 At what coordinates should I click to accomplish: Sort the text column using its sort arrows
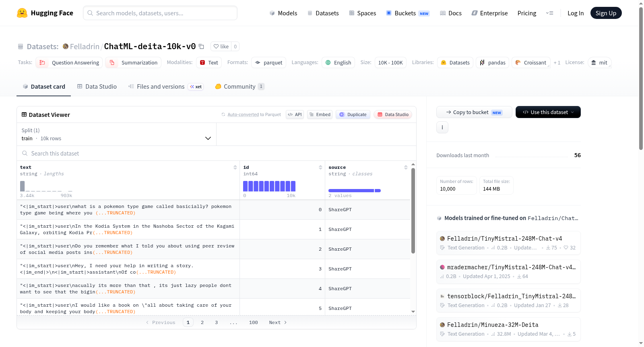[x=235, y=167]
